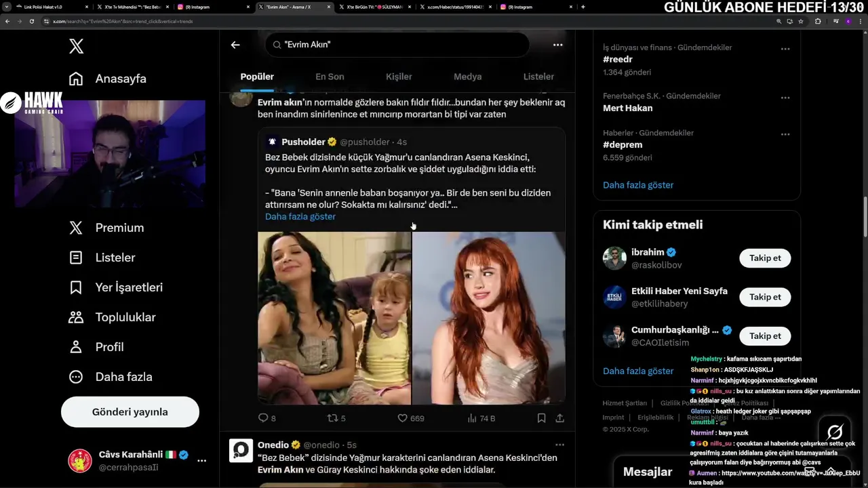Open search options three-dot menu
Viewport: 868px width, 488px height.
(557, 45)
